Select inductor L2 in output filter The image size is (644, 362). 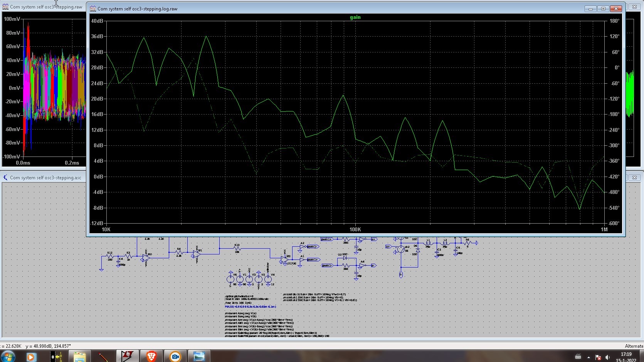pyautogui.click(x=445, y=243)
